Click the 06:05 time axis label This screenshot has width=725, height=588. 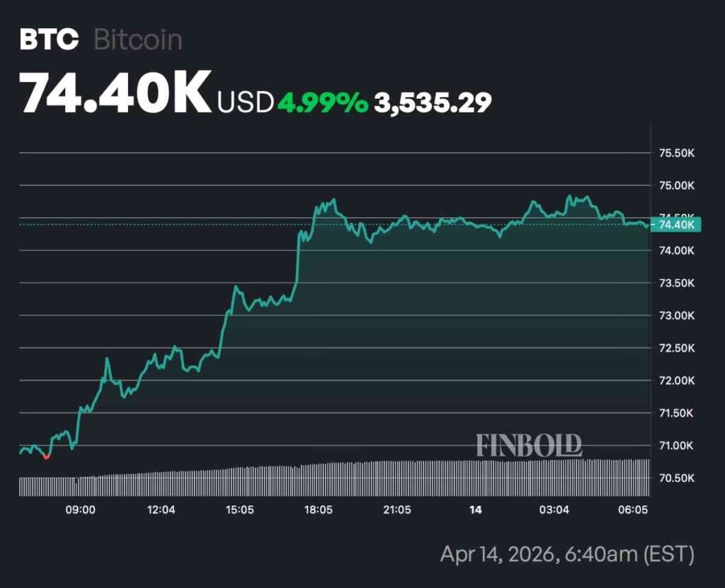[633, 509]
